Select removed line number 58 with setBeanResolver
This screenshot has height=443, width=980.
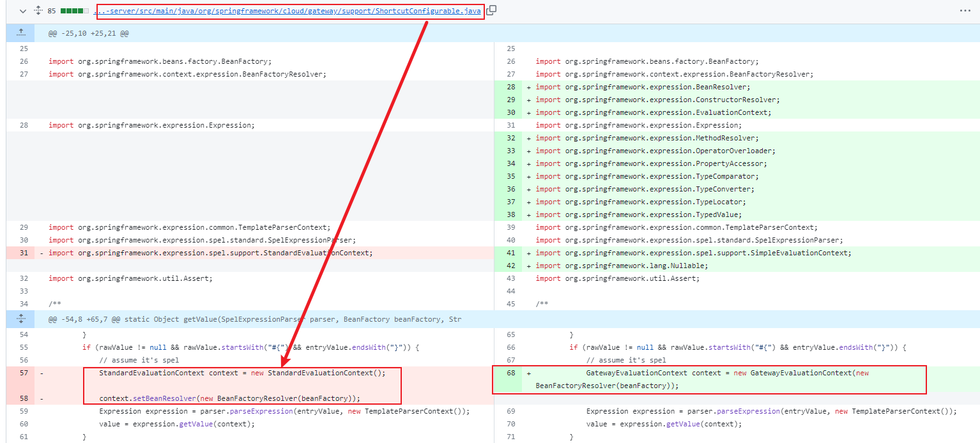point(24,398)
